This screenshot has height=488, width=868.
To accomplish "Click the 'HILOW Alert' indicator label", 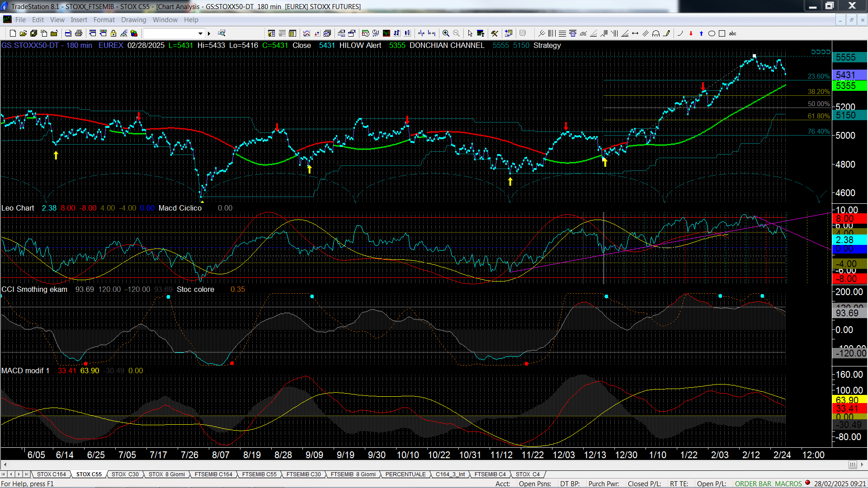I will (360, 46).
